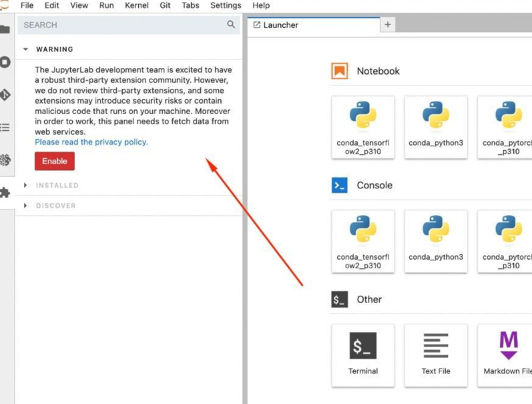
Task: Open the running terminals and kernels icon
Action: pos(5,62)
